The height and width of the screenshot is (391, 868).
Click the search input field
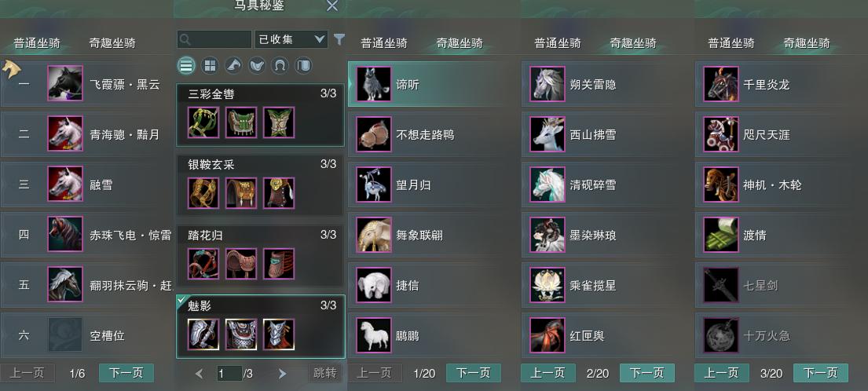pos(214,39)
